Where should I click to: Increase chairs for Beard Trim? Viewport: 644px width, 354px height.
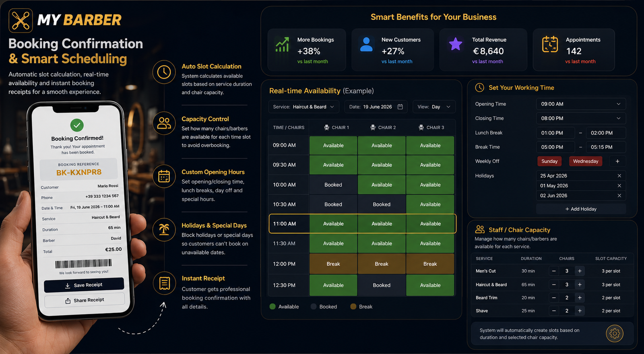pos(580,298)
